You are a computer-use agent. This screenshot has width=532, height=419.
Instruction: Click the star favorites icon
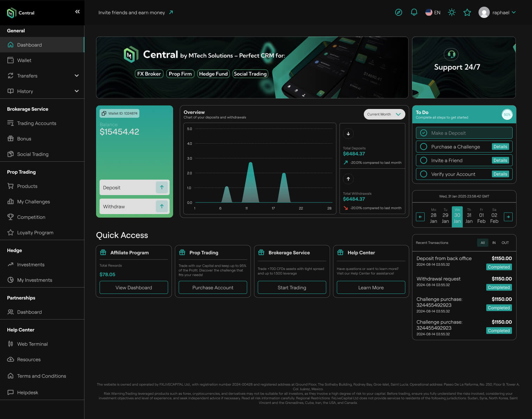click(x=467, y=13)
